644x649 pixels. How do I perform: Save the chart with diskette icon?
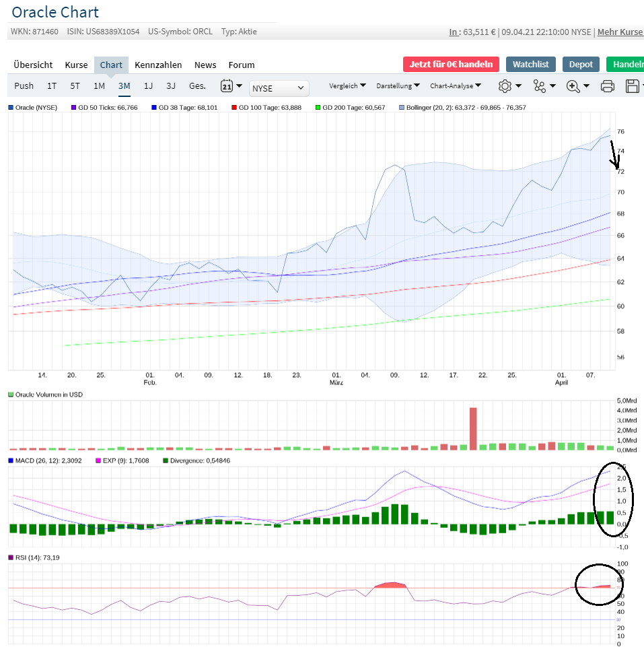tap(632, 86)
